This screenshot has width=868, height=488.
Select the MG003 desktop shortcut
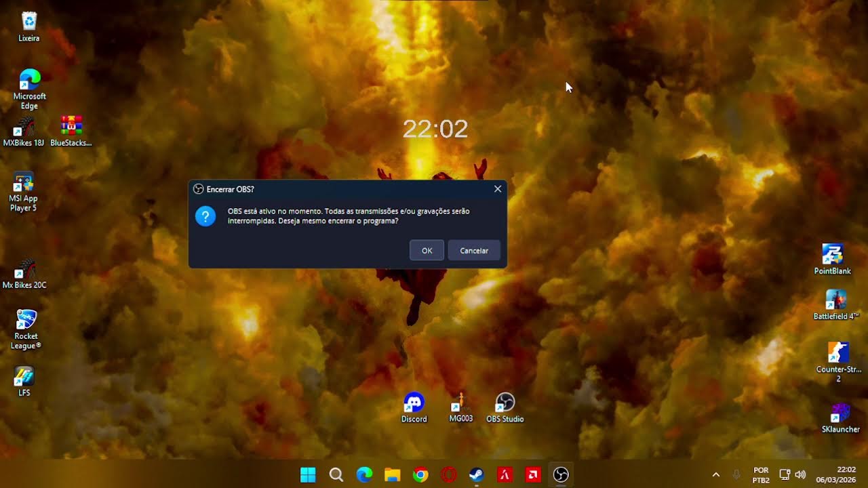pyautogui.click(x=461, y=408)
